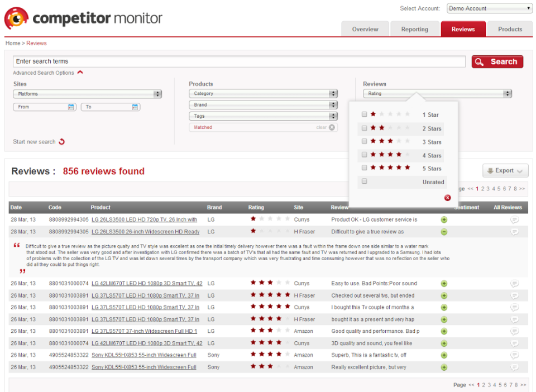This screenshot has width=536, height=392.
Task: Open the Export menu button
Action: point(504,171)
